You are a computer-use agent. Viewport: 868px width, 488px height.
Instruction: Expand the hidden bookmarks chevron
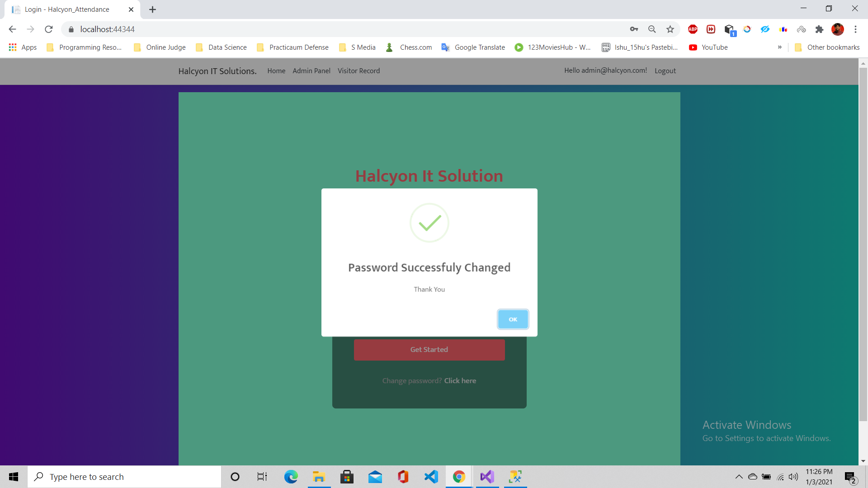tap(779, 47)
